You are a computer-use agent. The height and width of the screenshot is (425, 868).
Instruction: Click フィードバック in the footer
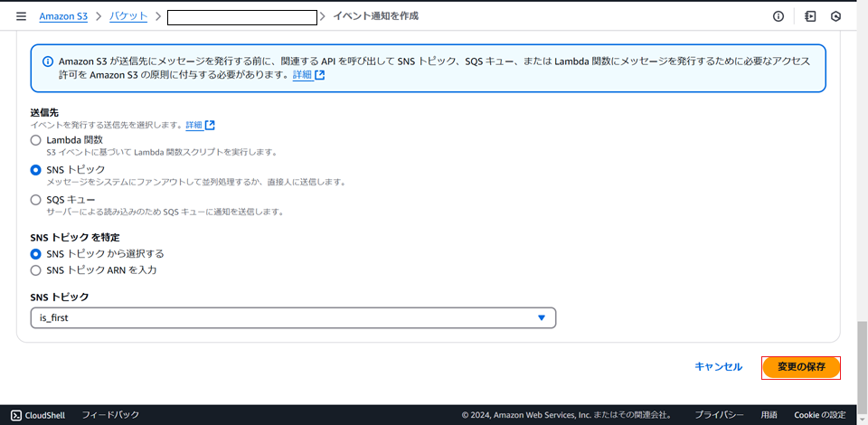[110, 414]
